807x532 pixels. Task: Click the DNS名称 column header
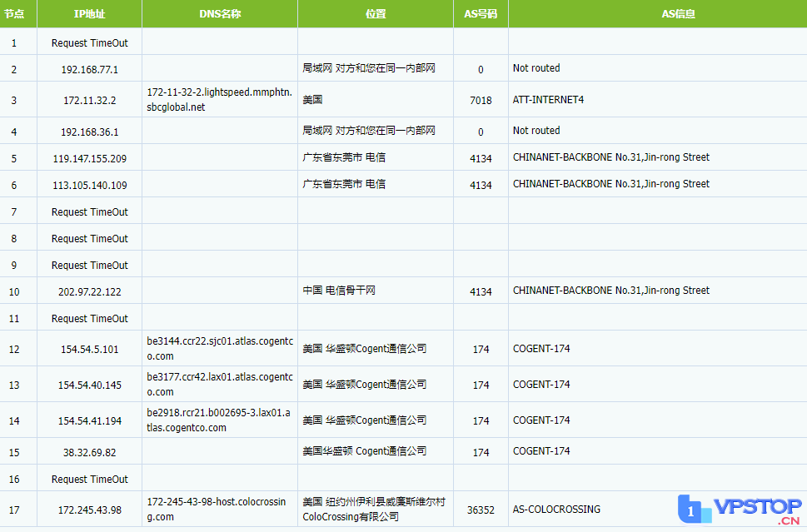click(220, 14)
